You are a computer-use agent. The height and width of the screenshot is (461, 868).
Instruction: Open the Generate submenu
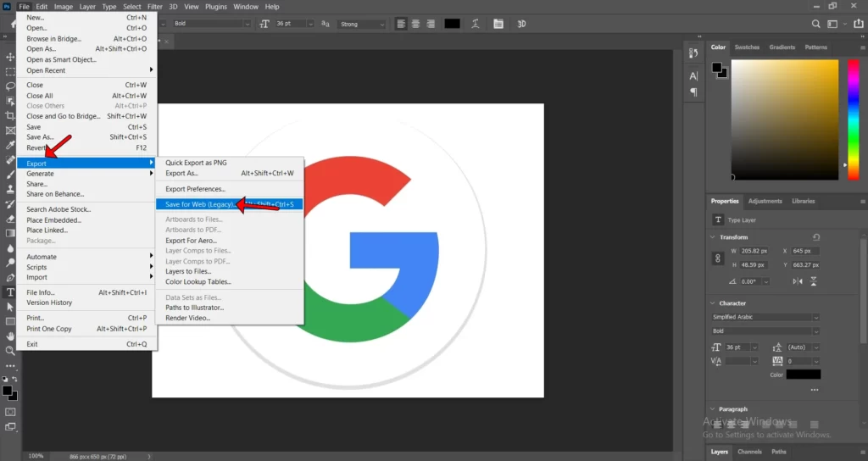coord(86,174)
